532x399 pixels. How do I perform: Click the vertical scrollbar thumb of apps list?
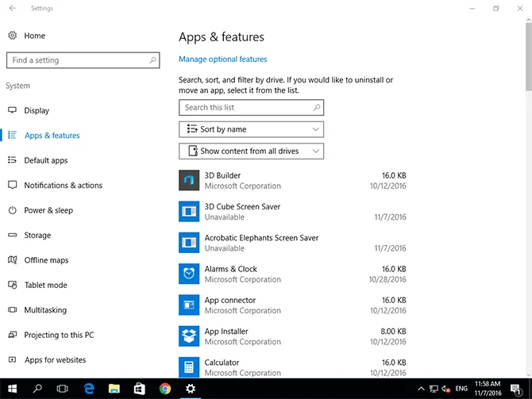pyautogui.click(x=529, y=56)
